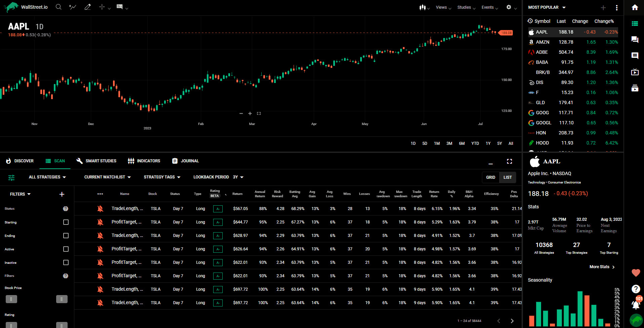Select the AMZN row in watchlist

click(x=573, y=42)
